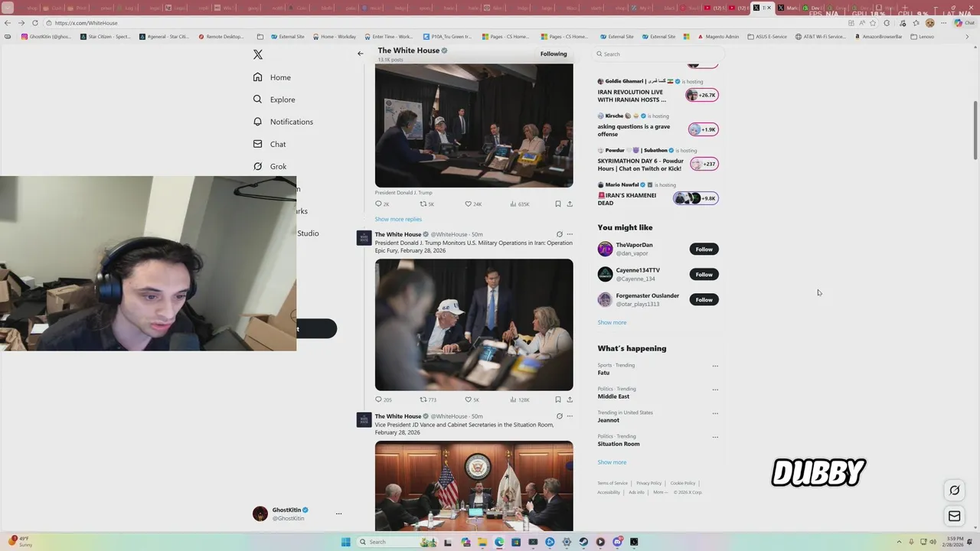Share the 635K views post
The width and height of the screenshot is (980, 551).
(x=570, y=204)
